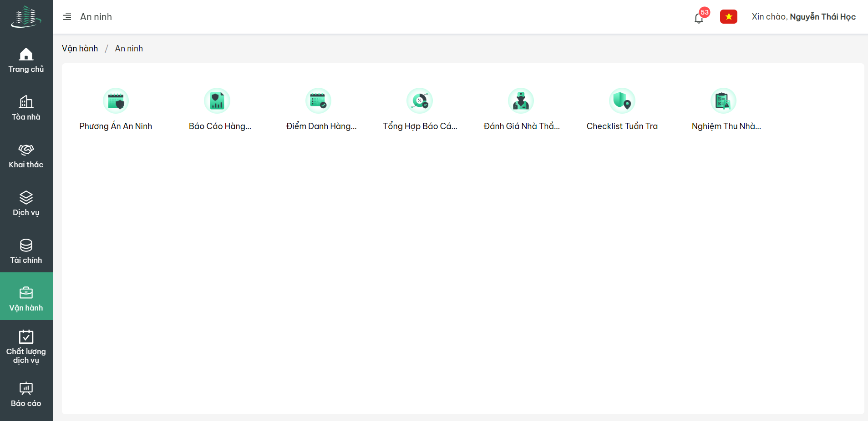The image size is (868, 421).
Task: Click the user name Nguyễn Thái Học
Action: coord(822,17)
